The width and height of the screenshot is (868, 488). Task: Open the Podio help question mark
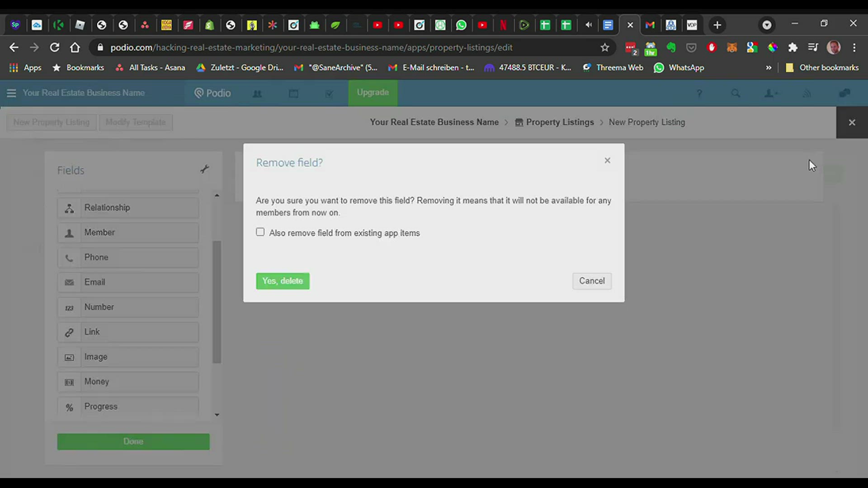tap(699, 93)
